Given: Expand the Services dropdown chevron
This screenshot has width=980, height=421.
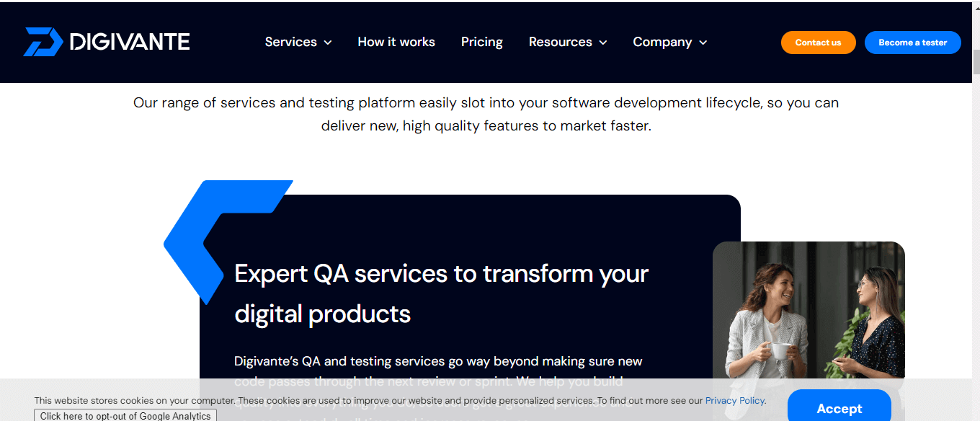Looking at the screenshot, I should click(328, 43).
